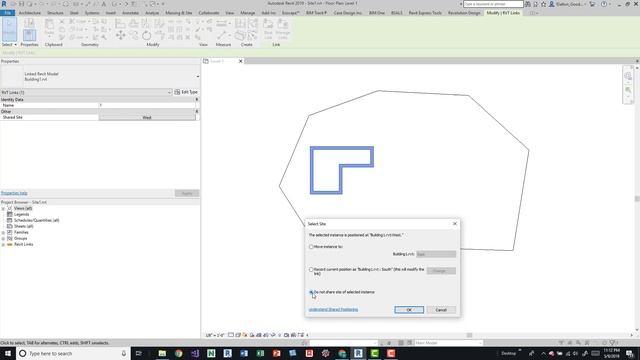Open the File menu tab
The height and width of the screenshot is (360, 640).
[7, 13]
